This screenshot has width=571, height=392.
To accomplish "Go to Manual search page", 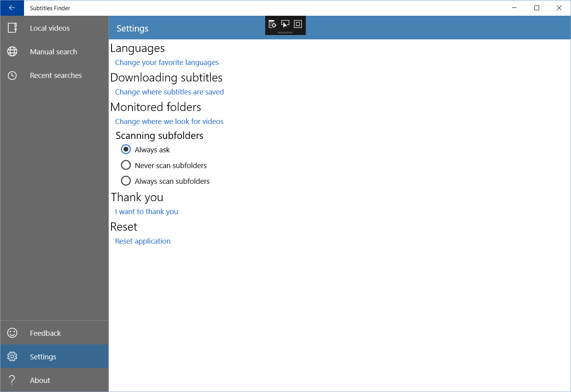I will click(54, 52).
